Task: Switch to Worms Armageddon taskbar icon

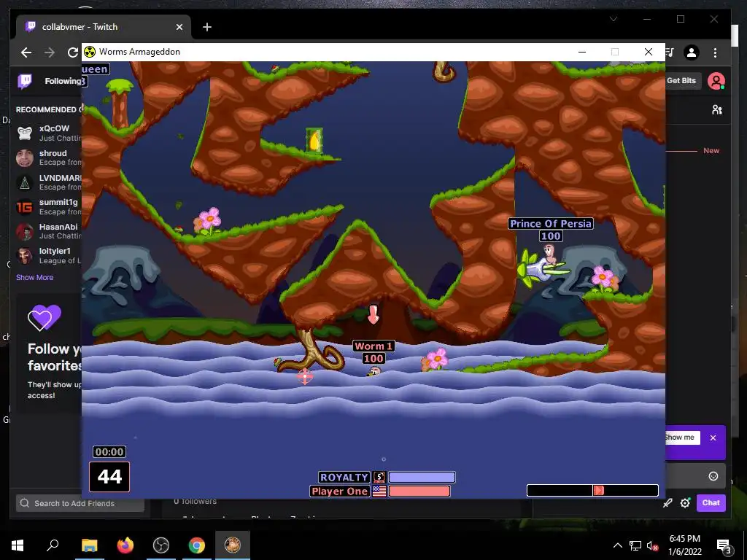Action: (x=233, y=545)
